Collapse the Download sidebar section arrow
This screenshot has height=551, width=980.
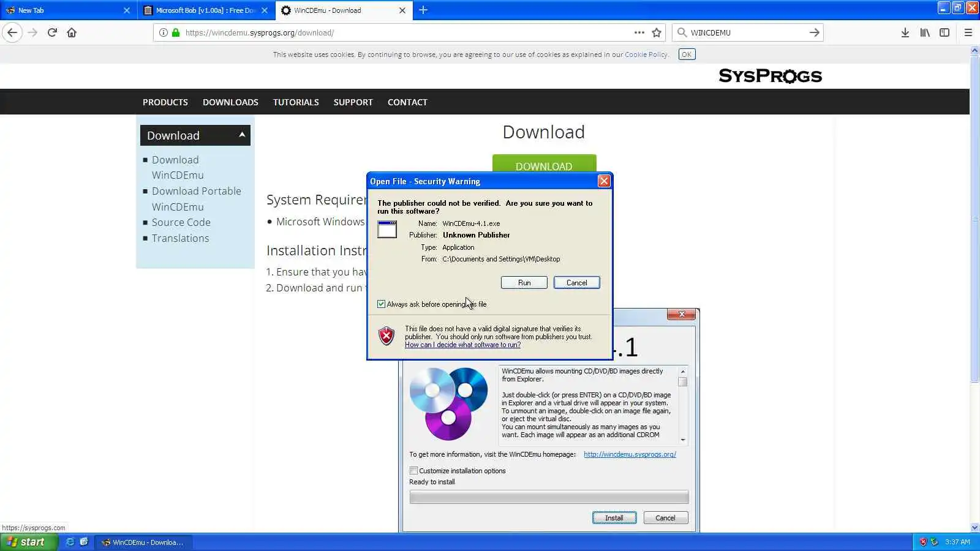(242, 135)
